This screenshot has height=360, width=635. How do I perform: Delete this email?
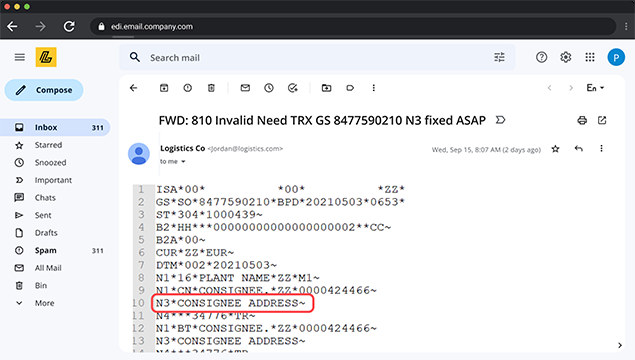pos(211,88)
